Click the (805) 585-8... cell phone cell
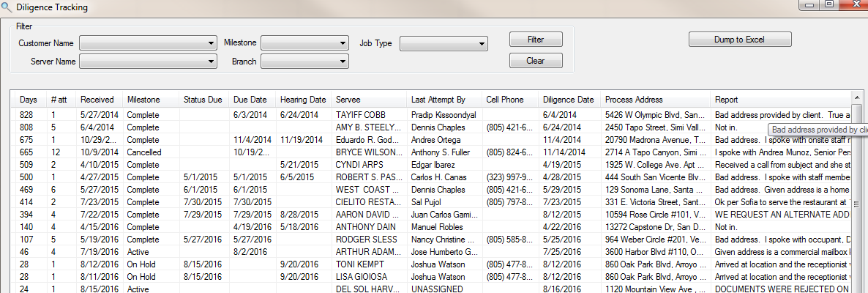868x293 pixels. coord(511,240)
